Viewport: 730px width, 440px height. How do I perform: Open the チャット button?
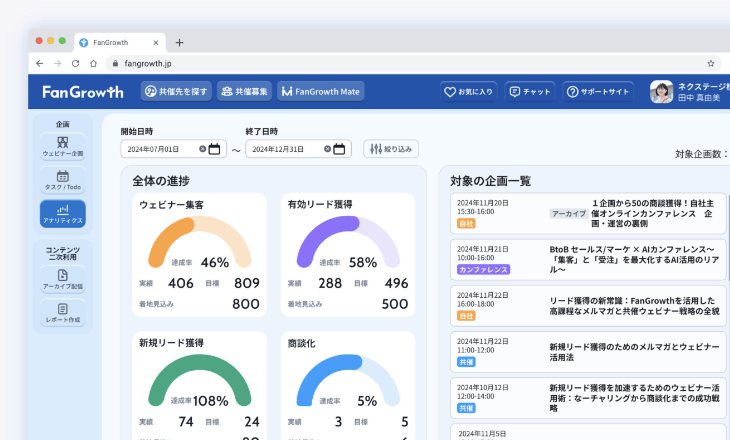click(530, 92)
